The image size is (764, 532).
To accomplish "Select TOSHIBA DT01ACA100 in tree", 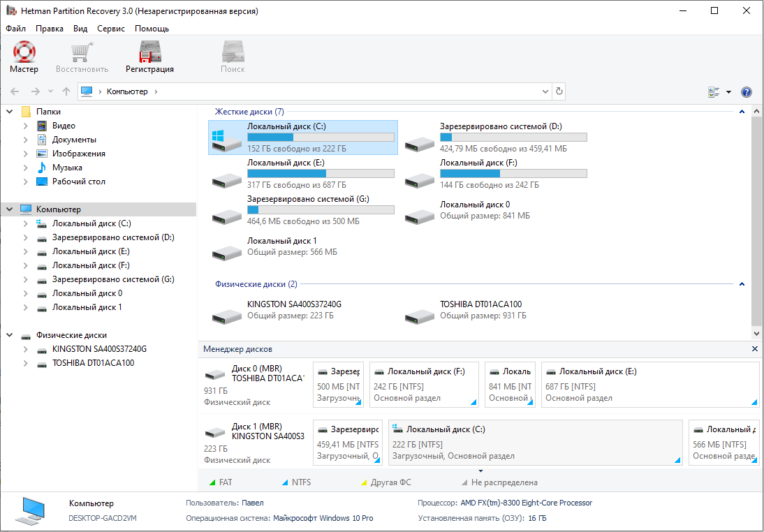I will 93,363.
